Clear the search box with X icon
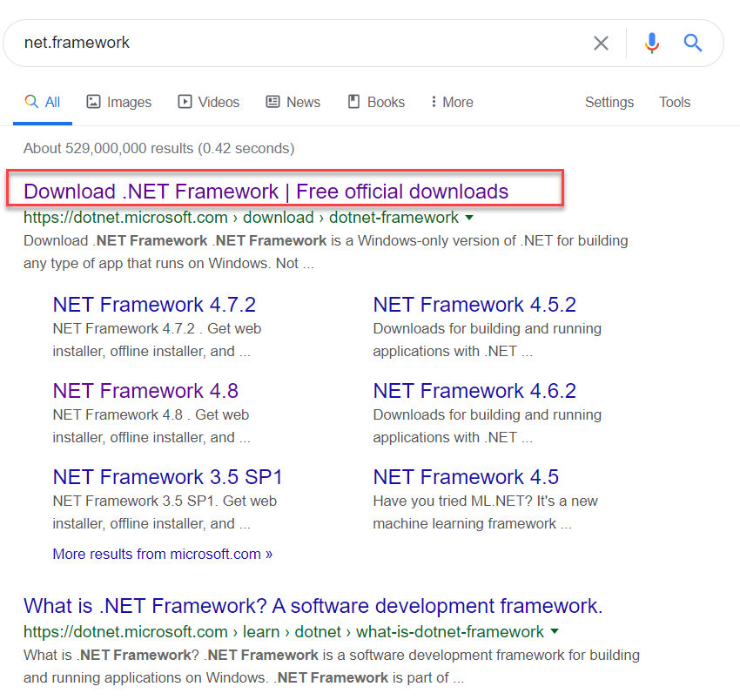Screen dimensions: 740x700 point(601,43)
